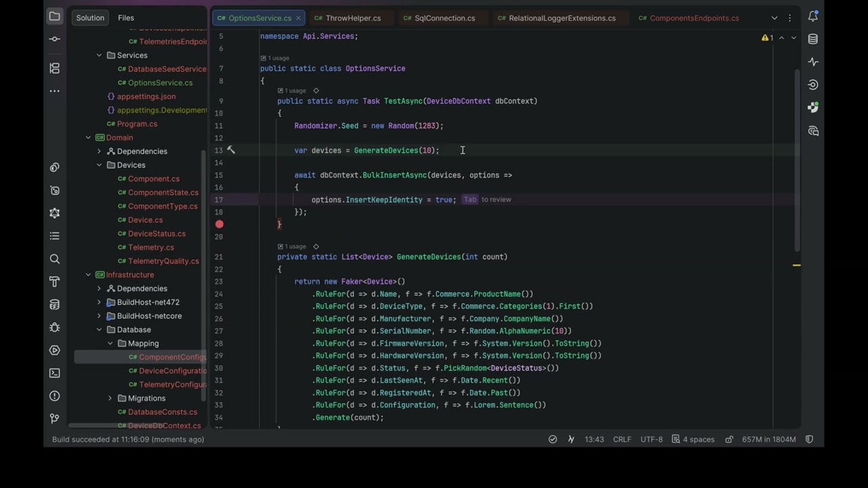Collapse the Services folder
Viewport: 868px width, 488px height.
coord(99,56)
